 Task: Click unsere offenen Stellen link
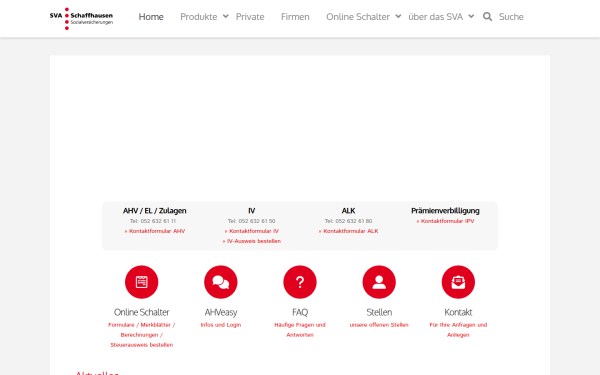click(379, 325)
